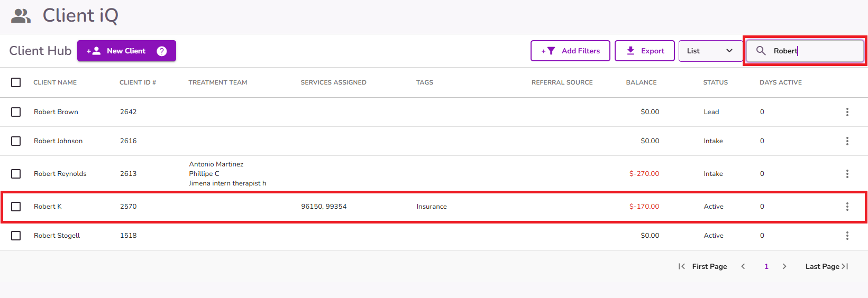Open the help question mark icon

click(x=162, y=51)
